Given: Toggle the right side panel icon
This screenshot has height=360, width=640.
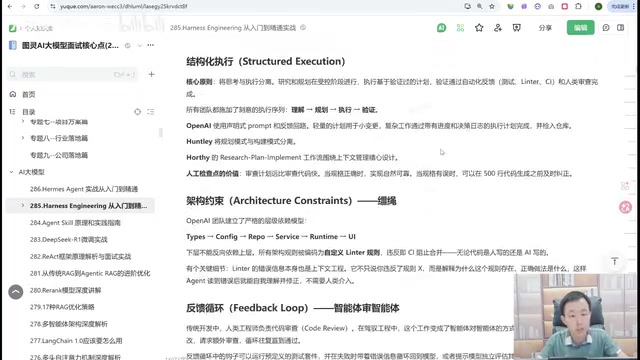Looking at the screenshot, I should pos(620,28).
